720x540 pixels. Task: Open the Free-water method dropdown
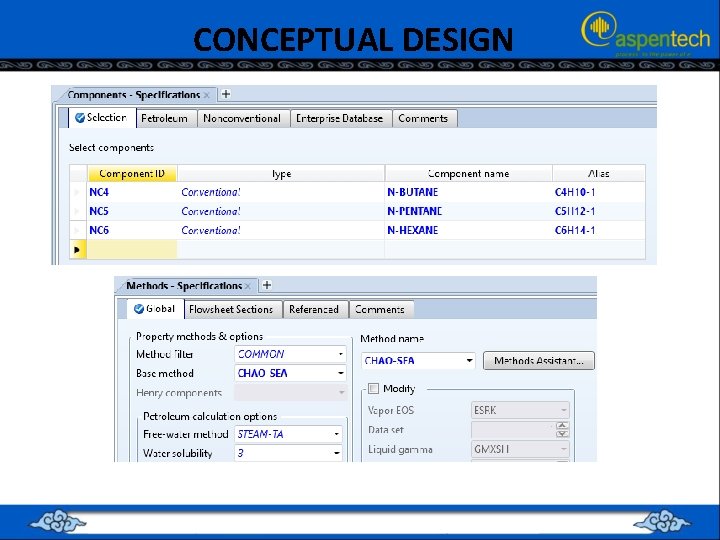point(337,434)
